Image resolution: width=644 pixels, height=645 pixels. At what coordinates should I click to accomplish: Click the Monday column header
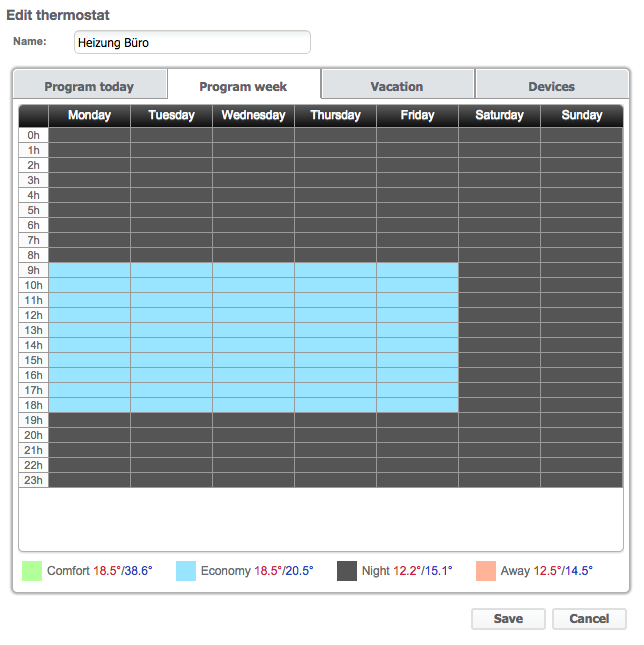tap(89, 115)
